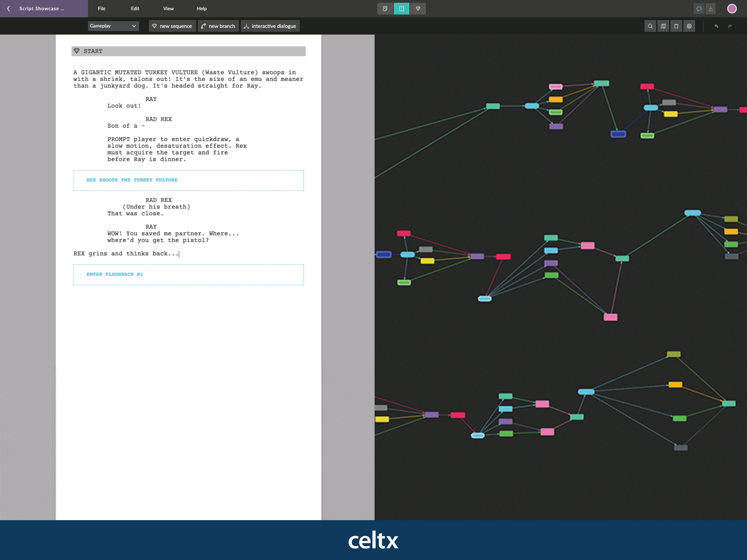
Task: Open the map settings gear
Action: click(x=689, y=26)
